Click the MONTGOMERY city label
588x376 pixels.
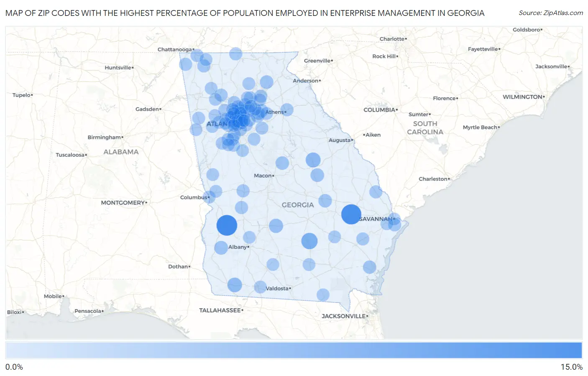click(123, 203)
